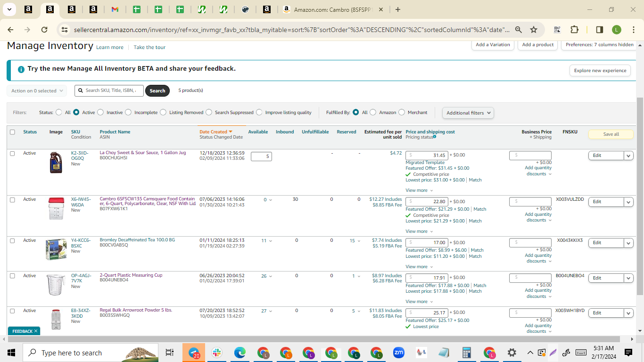Screen dimensions: 644x362
Task: Open Slack from the taskbar
Action: [217, 353]
